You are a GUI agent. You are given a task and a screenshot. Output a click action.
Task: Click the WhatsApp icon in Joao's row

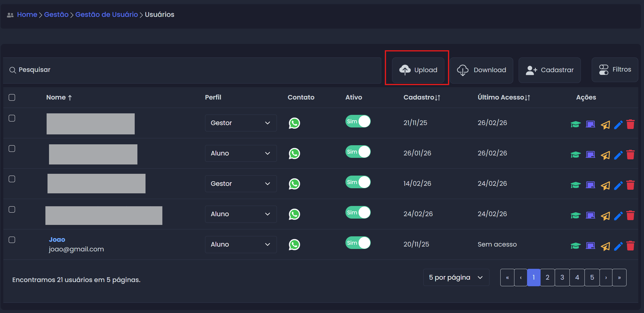[x=294, y=244]
